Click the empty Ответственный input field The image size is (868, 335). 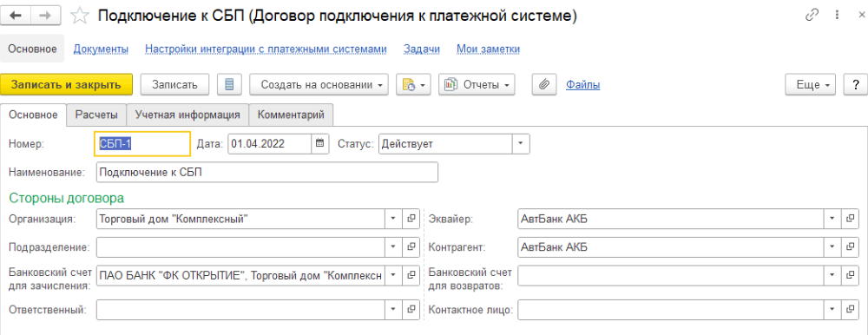(x=240, y=310)
